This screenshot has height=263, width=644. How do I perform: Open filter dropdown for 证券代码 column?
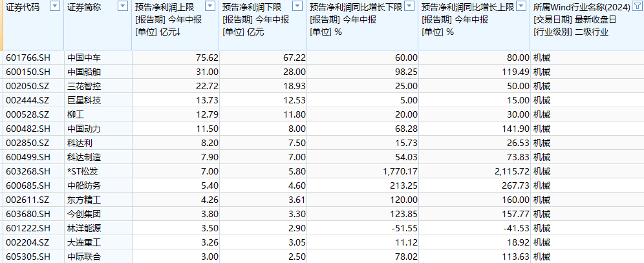click(54, 6)
